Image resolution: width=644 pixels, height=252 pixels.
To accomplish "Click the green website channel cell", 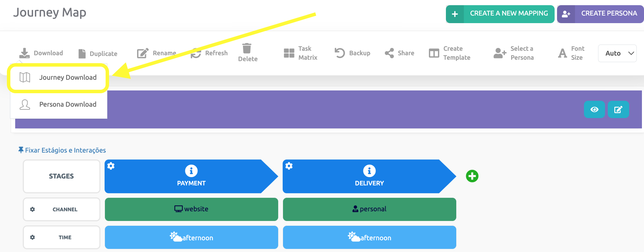I will [x=191, y=209].
